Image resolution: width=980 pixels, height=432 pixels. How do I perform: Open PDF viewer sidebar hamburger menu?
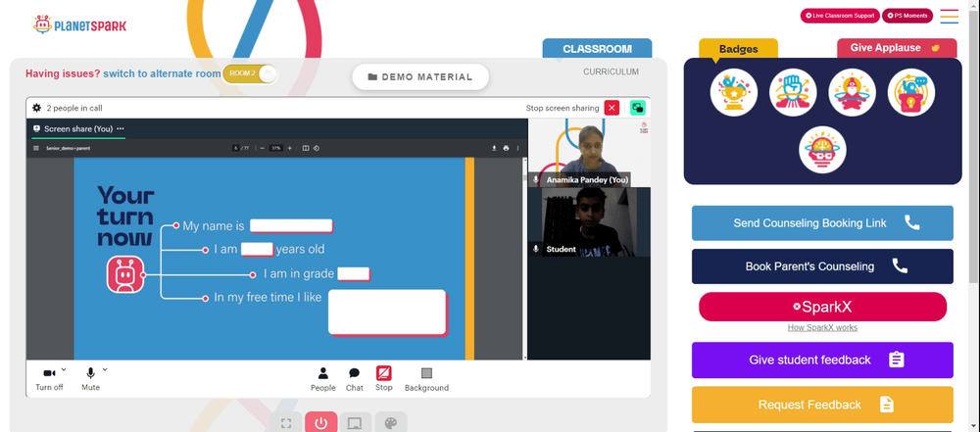coord(36,148)
